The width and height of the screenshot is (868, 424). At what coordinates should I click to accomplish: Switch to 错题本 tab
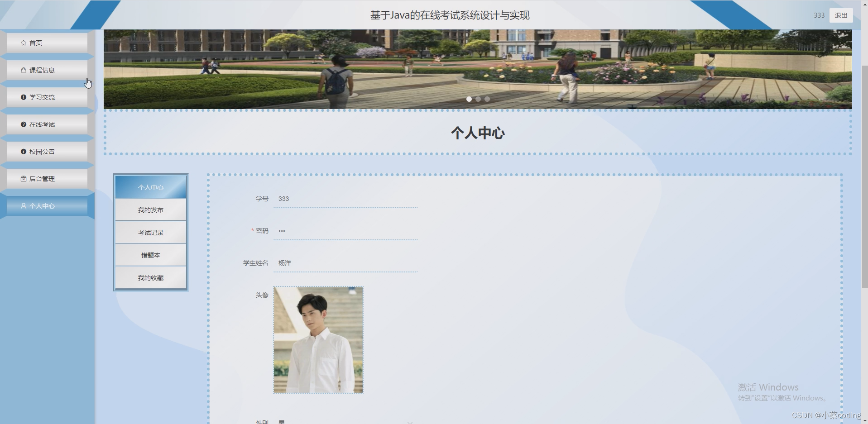(151, 255)
